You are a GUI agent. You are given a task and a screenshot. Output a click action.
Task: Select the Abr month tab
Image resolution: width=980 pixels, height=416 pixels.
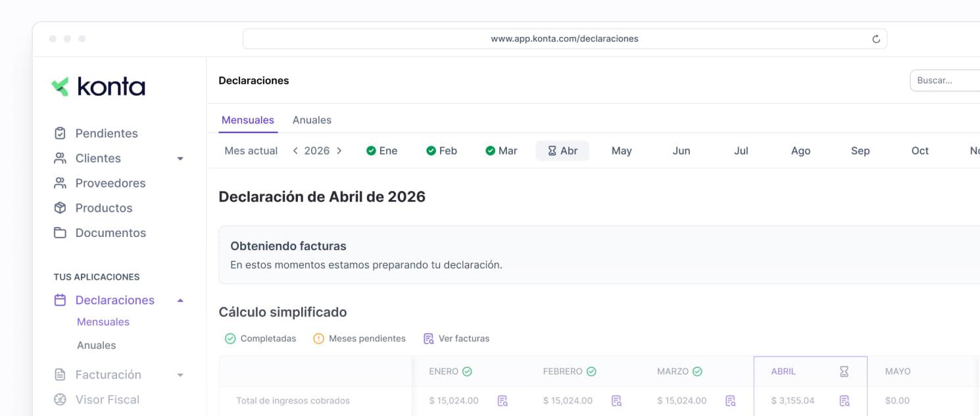[x=562, y=151]
